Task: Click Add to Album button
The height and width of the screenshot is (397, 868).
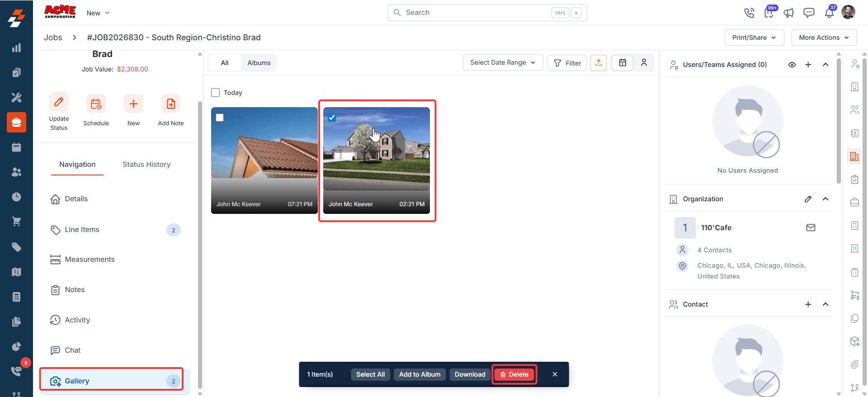Action: 420,374
